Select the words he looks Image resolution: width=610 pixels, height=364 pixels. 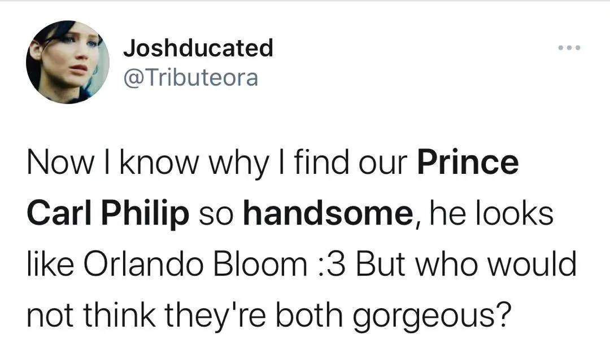(491, 213)
